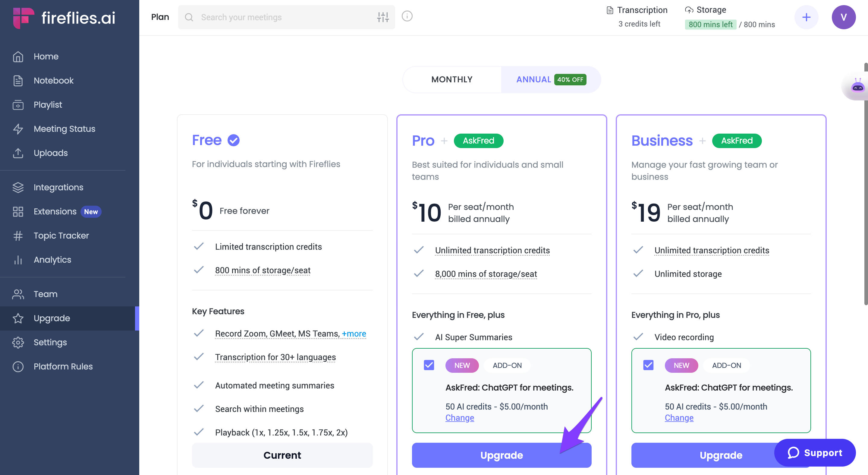Image resolution: width=868 pixels, height=475 pixels.
Task: Go to Team in the sidebar
Action: click(x=46, y=294)
